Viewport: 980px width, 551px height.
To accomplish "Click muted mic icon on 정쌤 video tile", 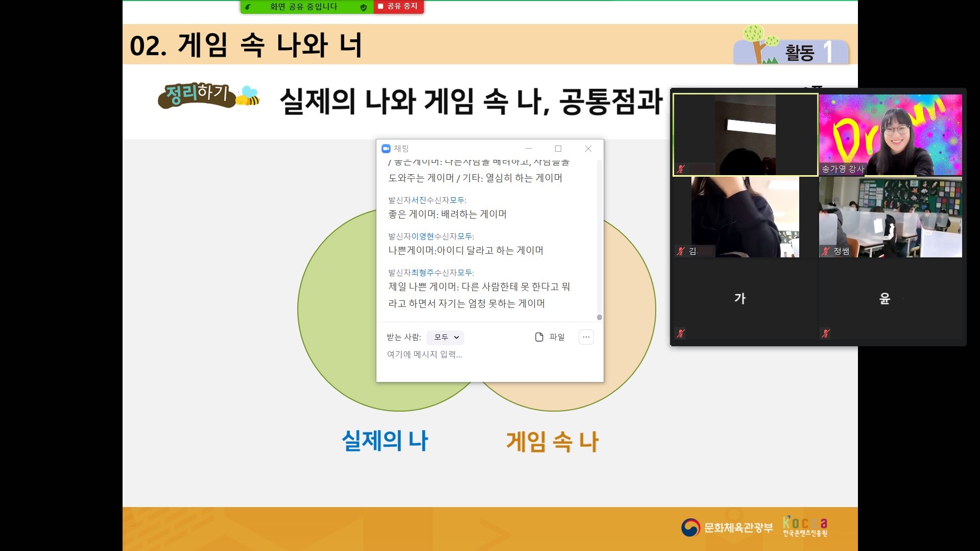I will (x=825, y=251).
